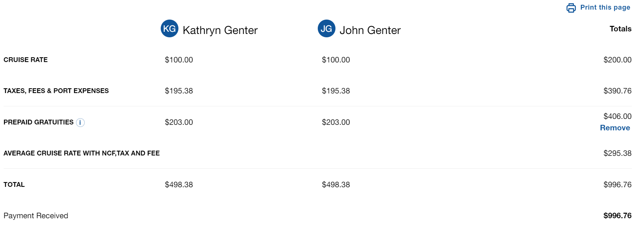Click John Genter's JG avatar
Viewport: 644px width, 226px height.
(x=327, y=28)
